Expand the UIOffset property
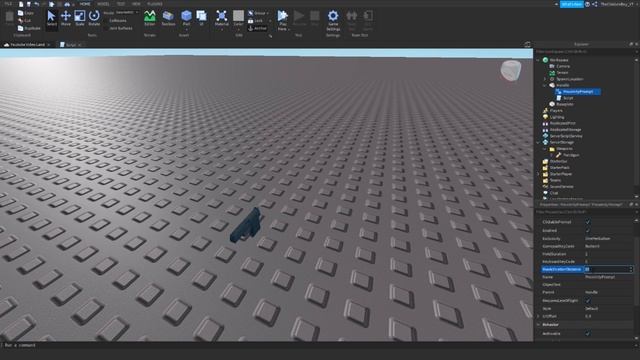The image size is (640, 360). [x=538, y=316]
